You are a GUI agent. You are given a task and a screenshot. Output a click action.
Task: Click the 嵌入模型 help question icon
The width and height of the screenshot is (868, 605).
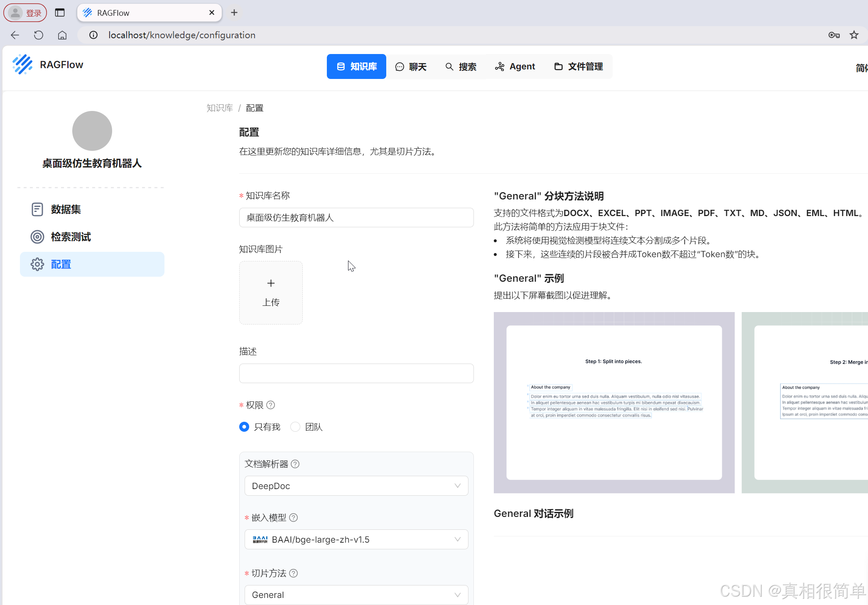point(293,517)
